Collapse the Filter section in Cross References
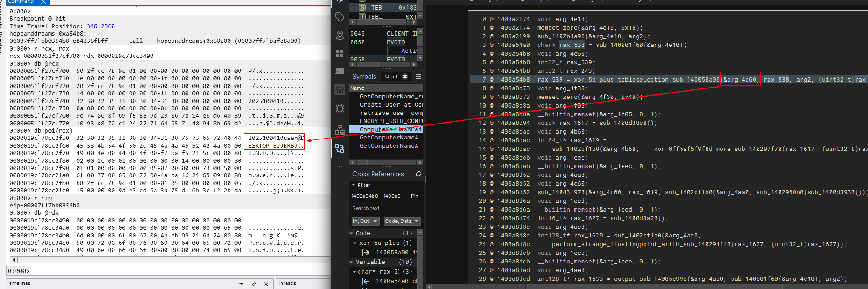Screen dimensions: 868x289 353,185
